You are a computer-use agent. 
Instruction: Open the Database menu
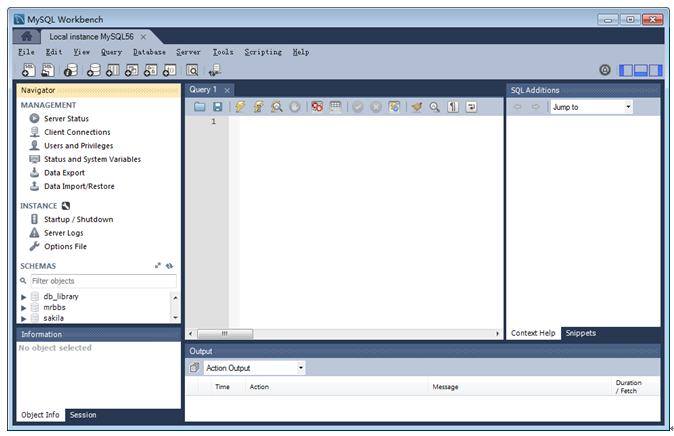(x=149, y=52)
